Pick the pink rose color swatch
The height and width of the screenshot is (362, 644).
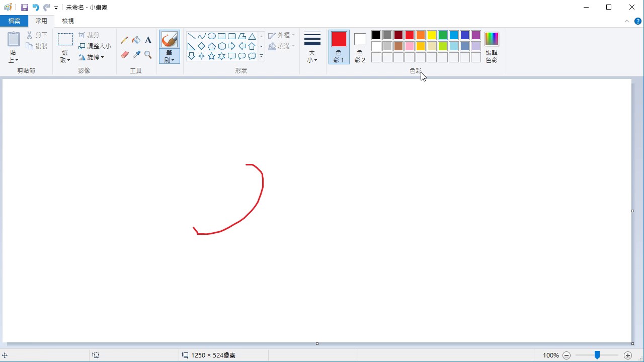(x=410, y=46)
